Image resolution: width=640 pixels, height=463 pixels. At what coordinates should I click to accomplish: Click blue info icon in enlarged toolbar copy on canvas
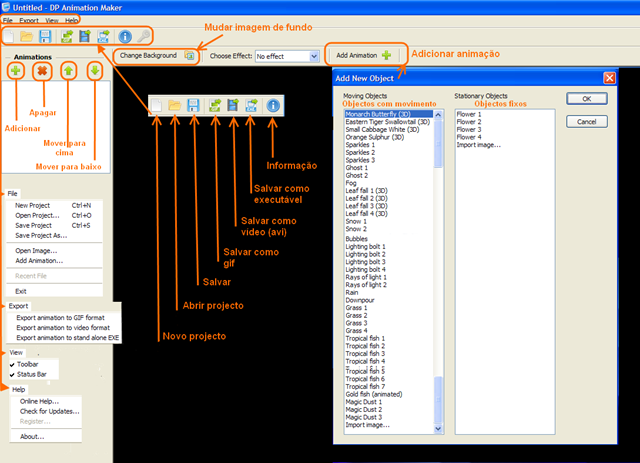coord(273,106)
